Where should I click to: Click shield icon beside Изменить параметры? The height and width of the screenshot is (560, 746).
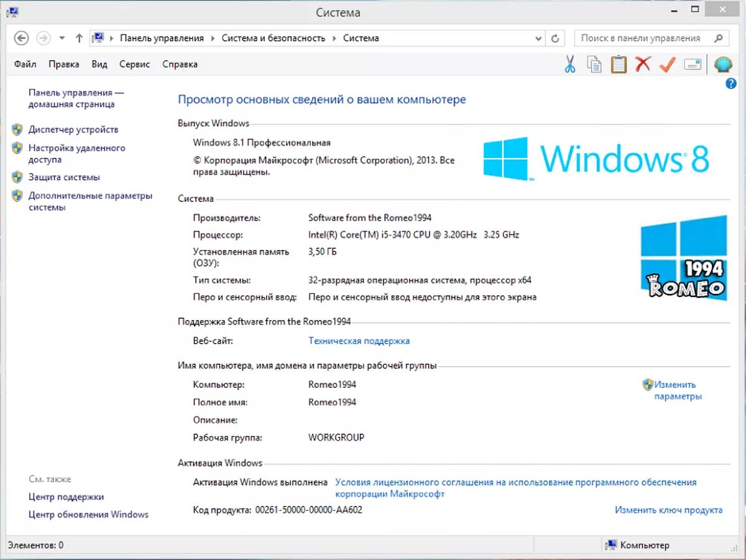648,384
